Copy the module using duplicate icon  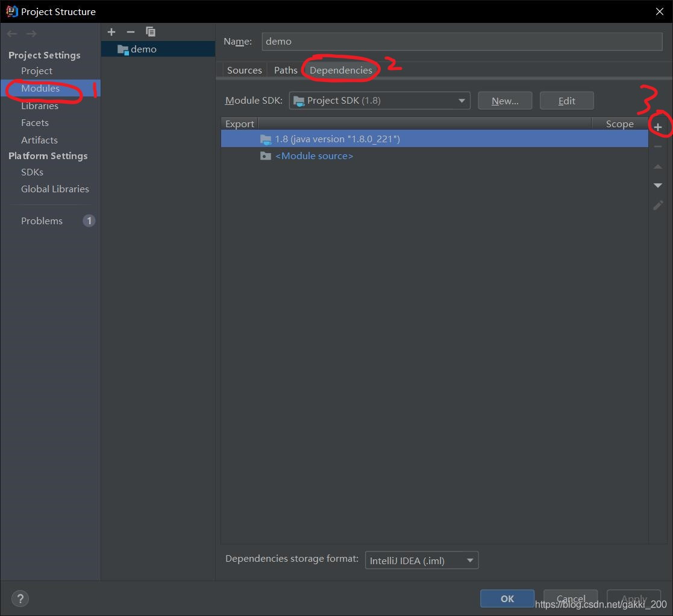150,32
